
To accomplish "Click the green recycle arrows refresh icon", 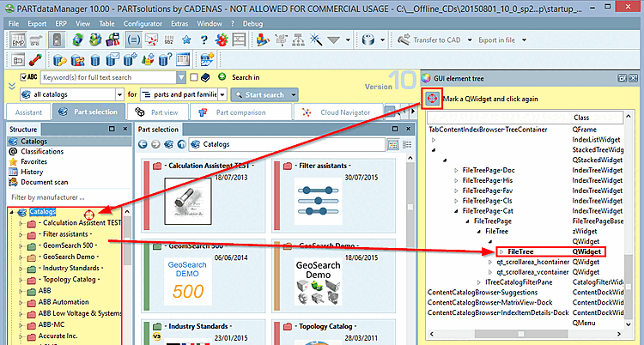I will [77, 39].
